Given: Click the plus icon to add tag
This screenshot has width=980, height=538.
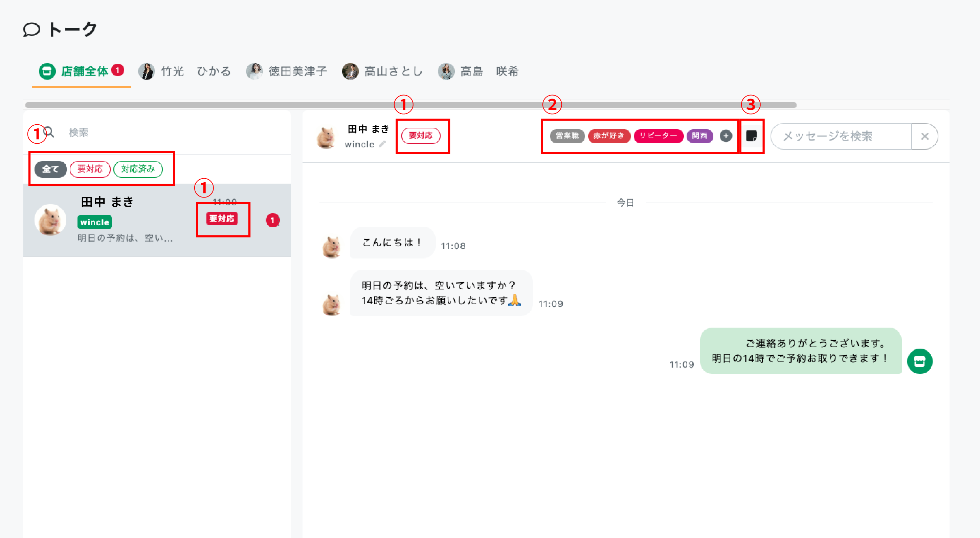Looking at the screenshot, I should [x=726, y=136].
